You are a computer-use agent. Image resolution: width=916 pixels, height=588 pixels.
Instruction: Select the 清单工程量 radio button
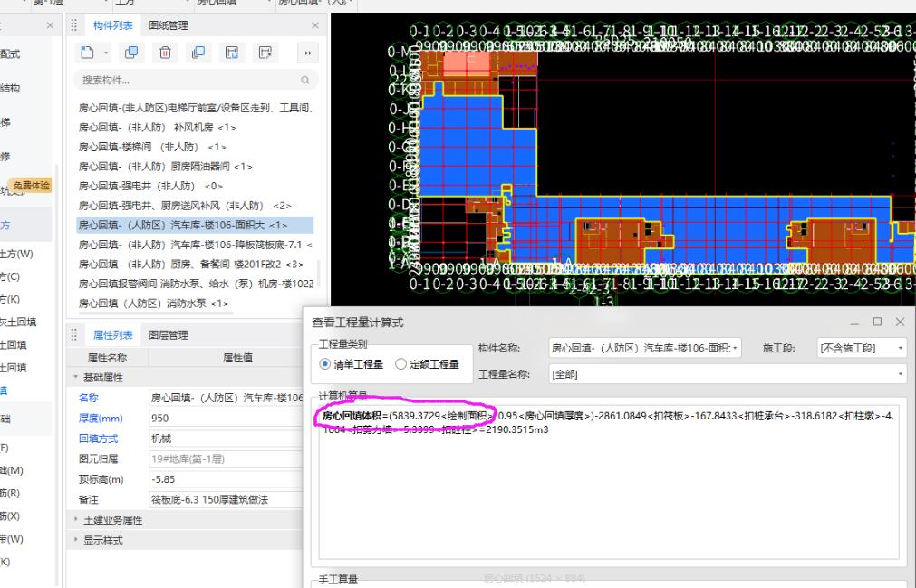click(x=325, y=364)
